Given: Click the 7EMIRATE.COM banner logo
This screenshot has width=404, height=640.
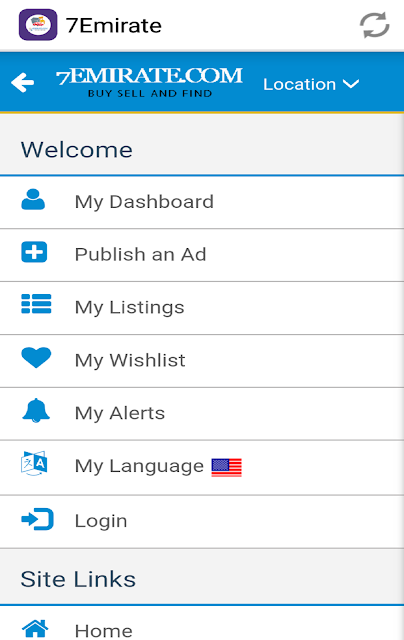Looking at the screenshot, I should pos(149,82).
